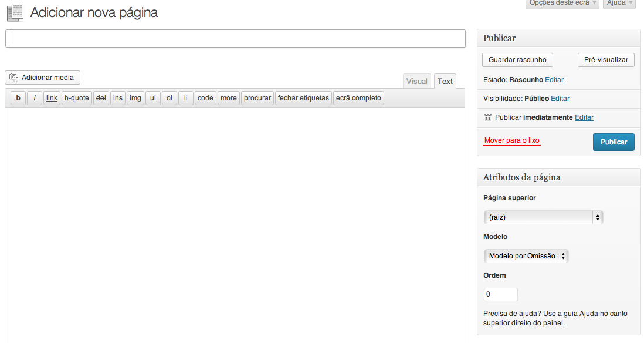Image resolution: width=644 pixels, height=343 pixels.
Task: Click the 'procurar' quicktag button
Action: coord(257,98)
